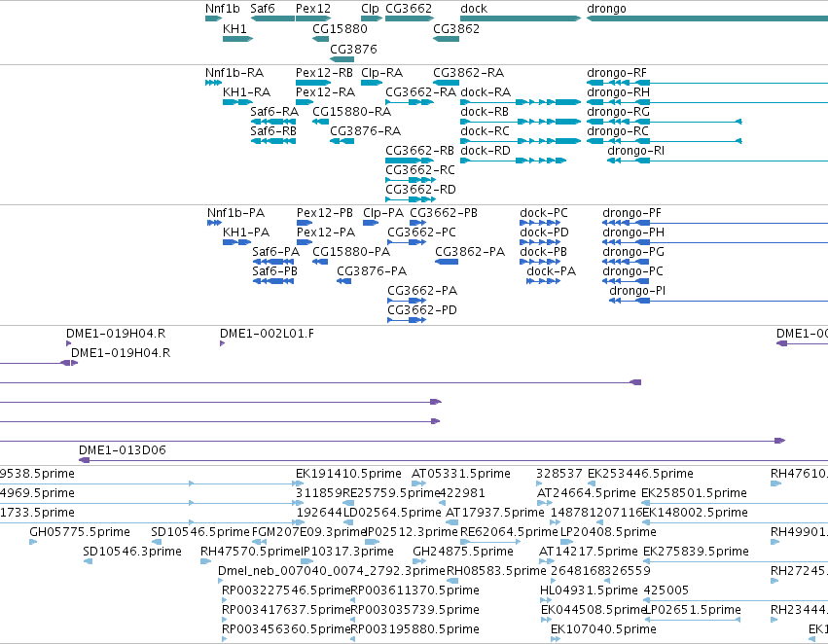Select the EK275839.5prime EST label
Viewport: 828px width, 644px height.
click(696, 552)
